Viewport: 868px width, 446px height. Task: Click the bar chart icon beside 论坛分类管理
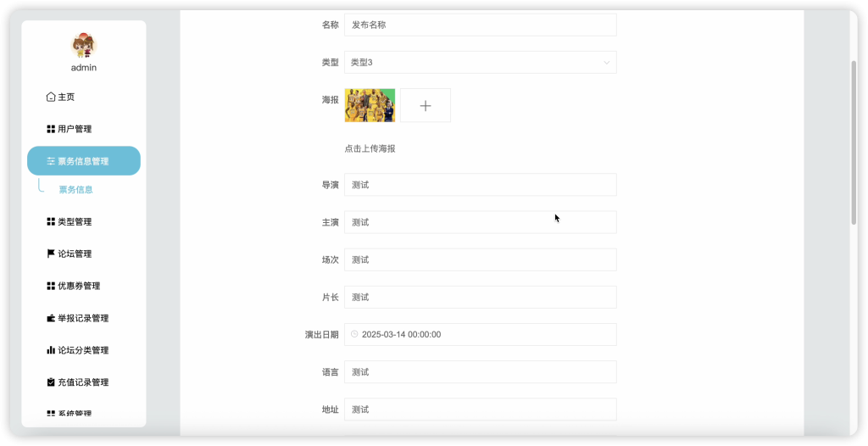click(51, 350)
